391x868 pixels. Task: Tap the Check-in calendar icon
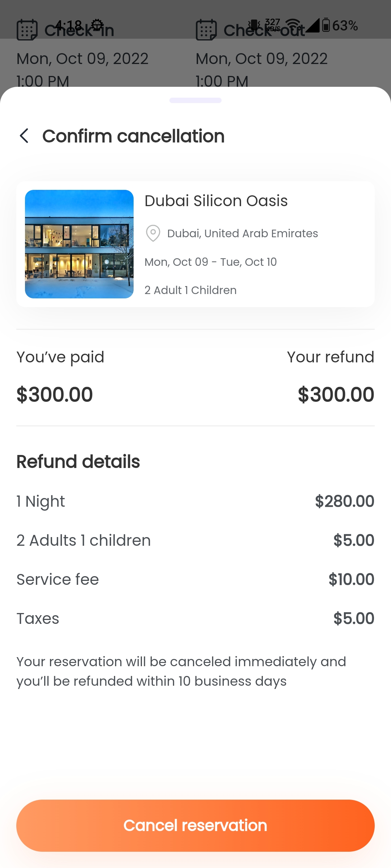point(27,30)
